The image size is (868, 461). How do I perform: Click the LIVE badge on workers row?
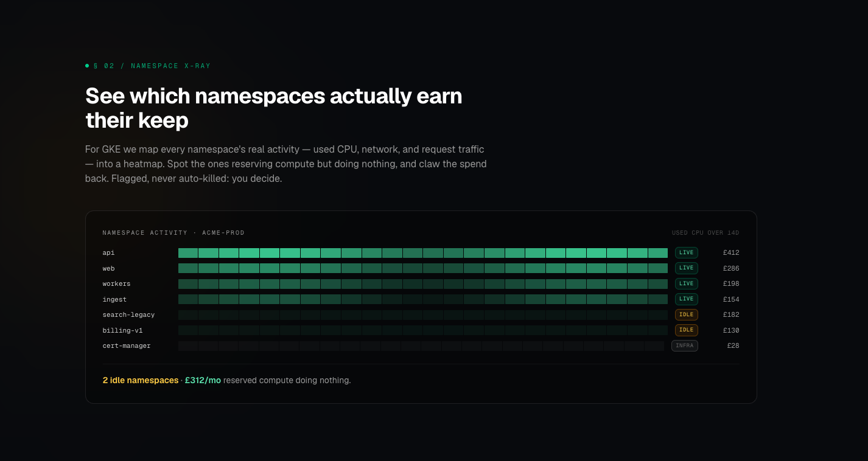[686, 283]
